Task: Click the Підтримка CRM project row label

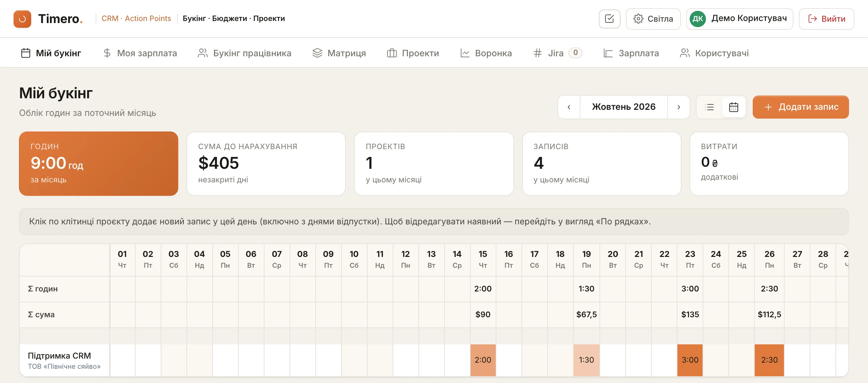Action: [64, 360]
